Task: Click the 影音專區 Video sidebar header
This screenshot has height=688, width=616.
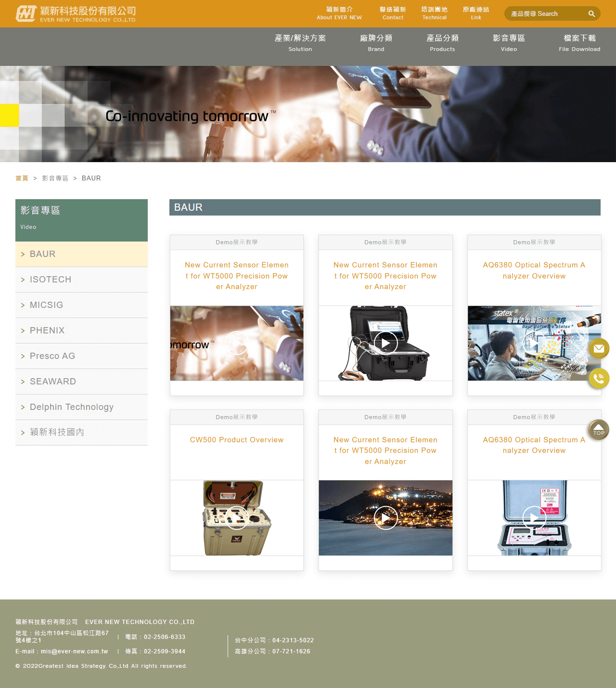Action: pyautogui.click(x=81, y=220)
